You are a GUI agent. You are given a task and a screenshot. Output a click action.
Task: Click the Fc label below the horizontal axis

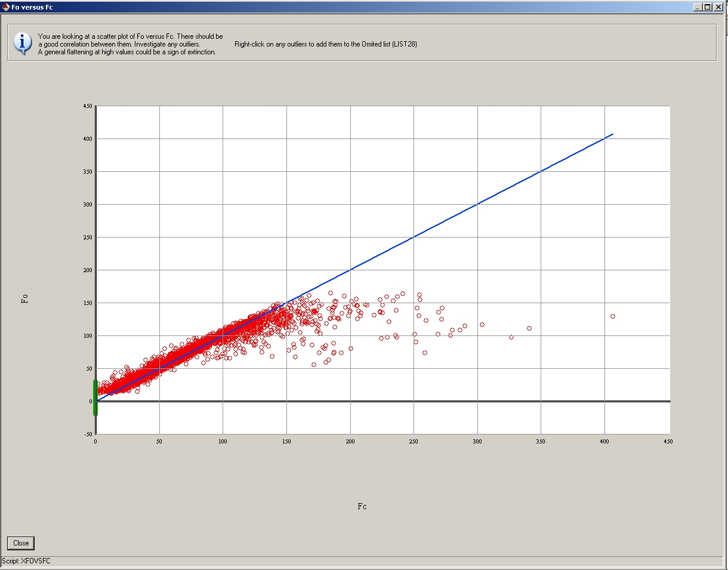click(x=362, y=506)
